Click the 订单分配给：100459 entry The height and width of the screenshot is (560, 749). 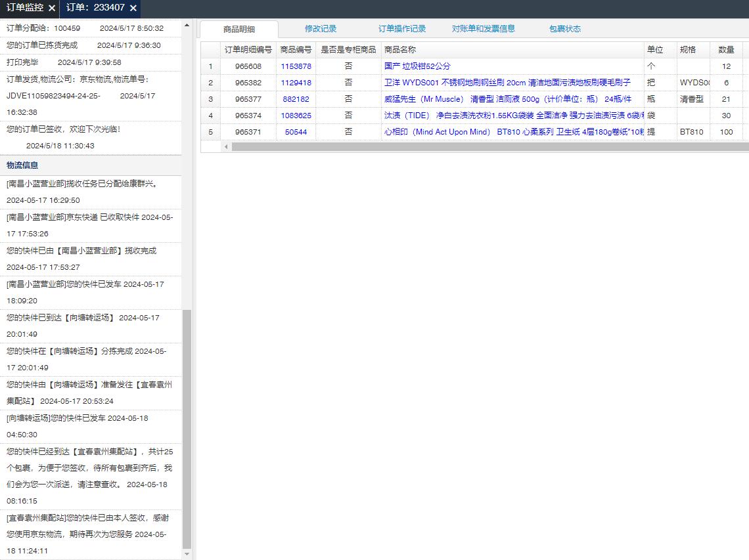click(91, 28)
